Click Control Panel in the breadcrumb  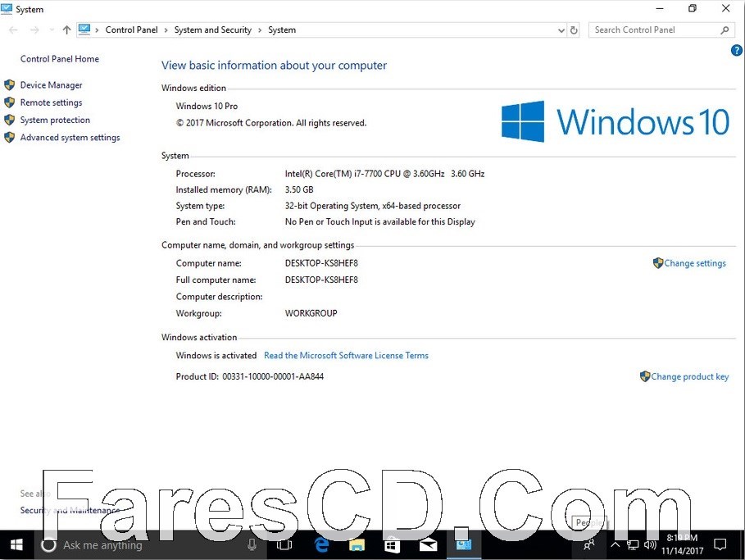tap(131, 30)
